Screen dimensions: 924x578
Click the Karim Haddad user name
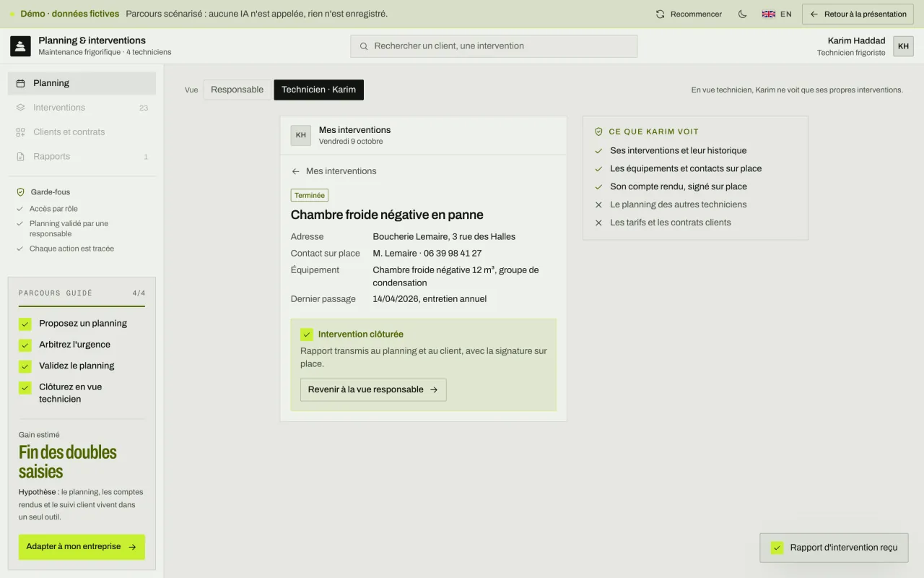pyautogui.click(x=856, y=40)
